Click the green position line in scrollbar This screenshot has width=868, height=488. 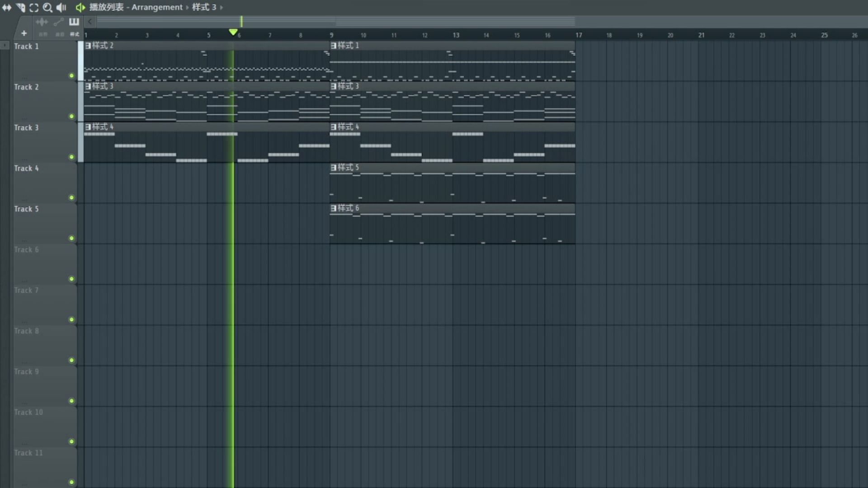[x=241, y=21]
